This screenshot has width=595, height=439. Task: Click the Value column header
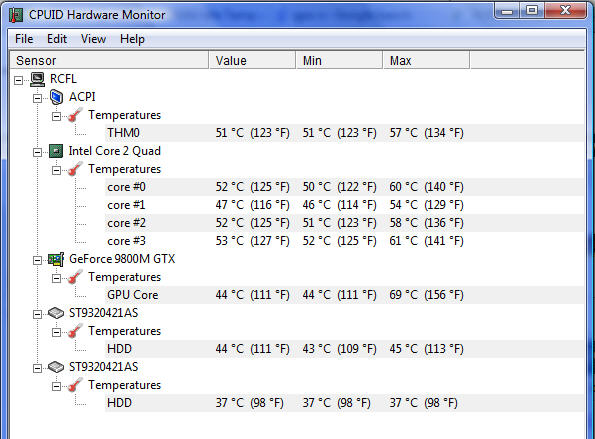[x=252, y=60]
